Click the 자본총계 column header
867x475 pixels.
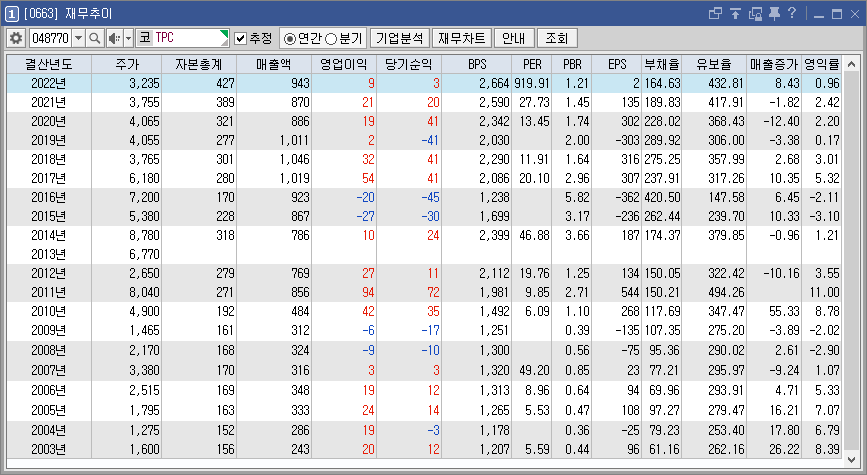pos(199,64)
